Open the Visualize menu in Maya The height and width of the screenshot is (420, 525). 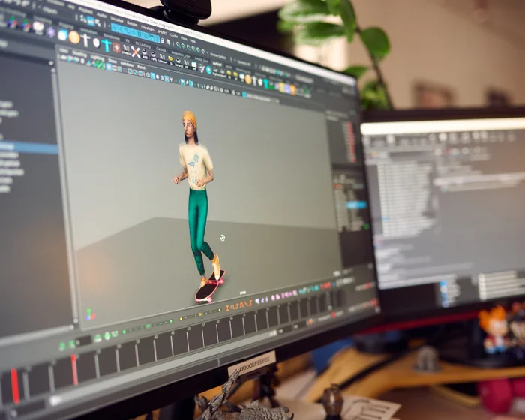[116, 19]
